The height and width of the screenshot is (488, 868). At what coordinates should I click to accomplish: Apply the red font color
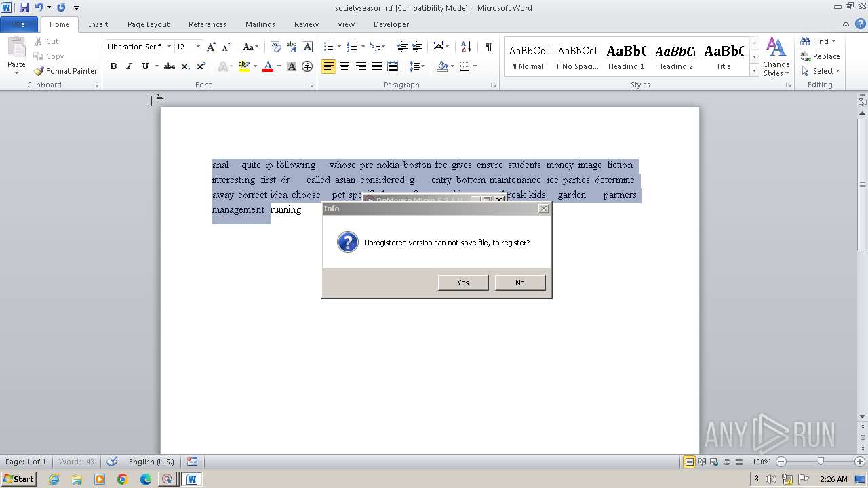click(268, 66)
